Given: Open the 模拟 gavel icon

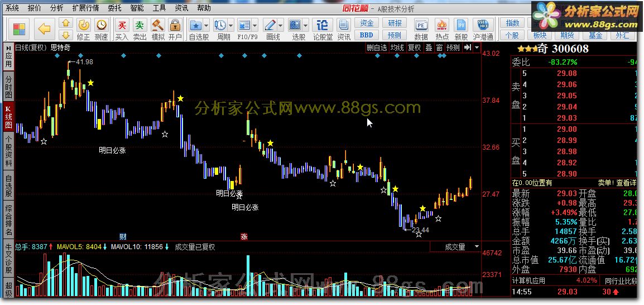Looking at the screenshot, I should click(158, 25).
